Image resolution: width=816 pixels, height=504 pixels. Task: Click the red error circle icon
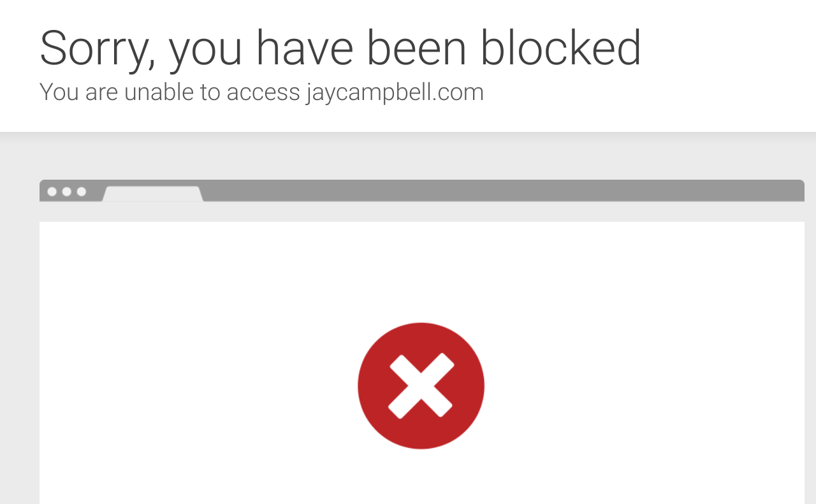[x=421, y=385]
